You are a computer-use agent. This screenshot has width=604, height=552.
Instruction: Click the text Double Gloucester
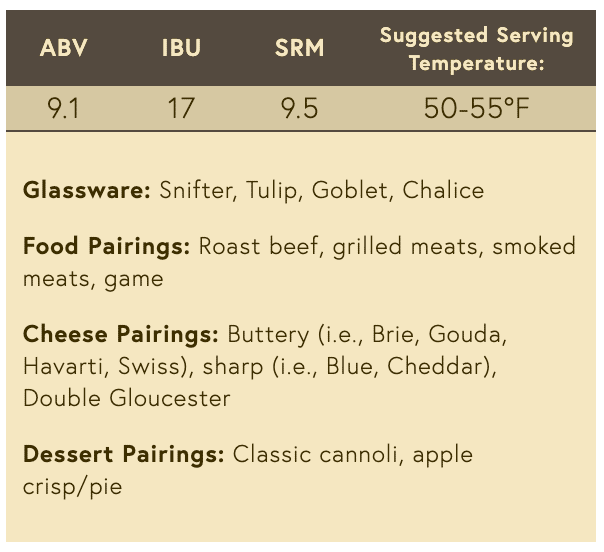127,398
